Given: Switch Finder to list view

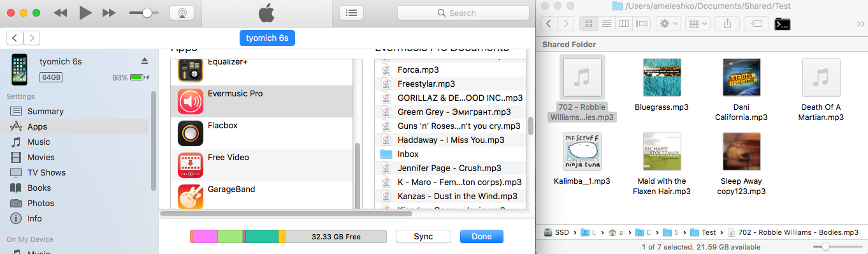Looking at the screenshot, I should (606, 24).
